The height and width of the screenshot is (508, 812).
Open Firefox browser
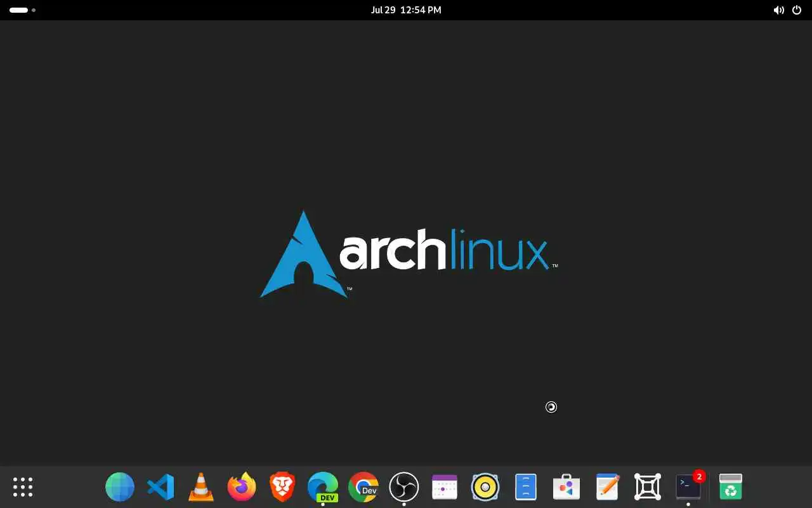point(242,487)
